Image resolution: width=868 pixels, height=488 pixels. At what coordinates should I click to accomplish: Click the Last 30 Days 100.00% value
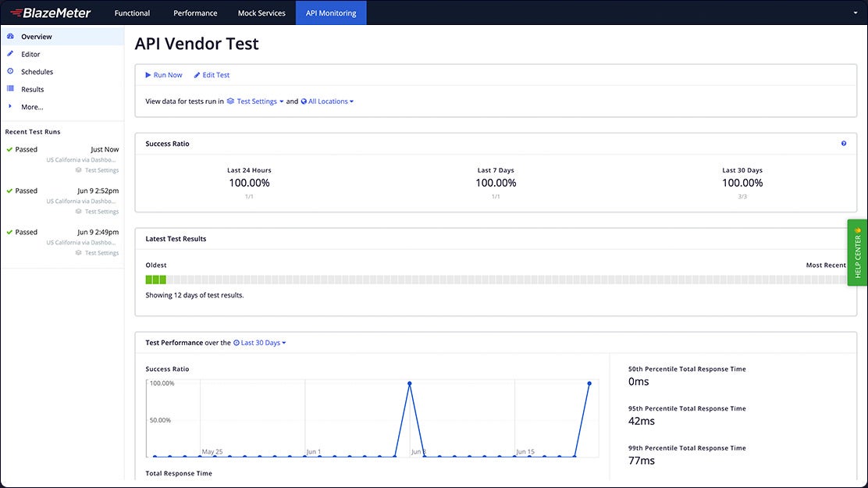tap(742, 183)
